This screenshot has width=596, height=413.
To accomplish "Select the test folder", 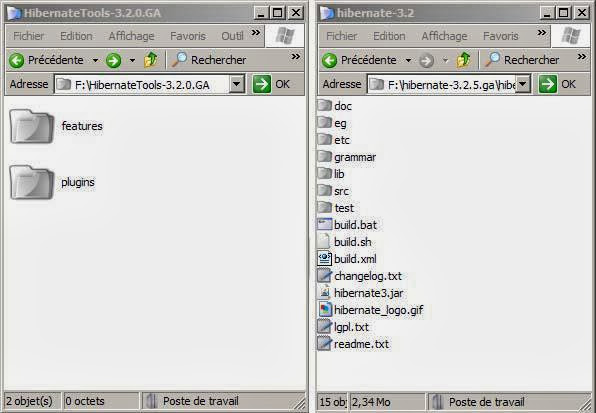I will point(336,207).
